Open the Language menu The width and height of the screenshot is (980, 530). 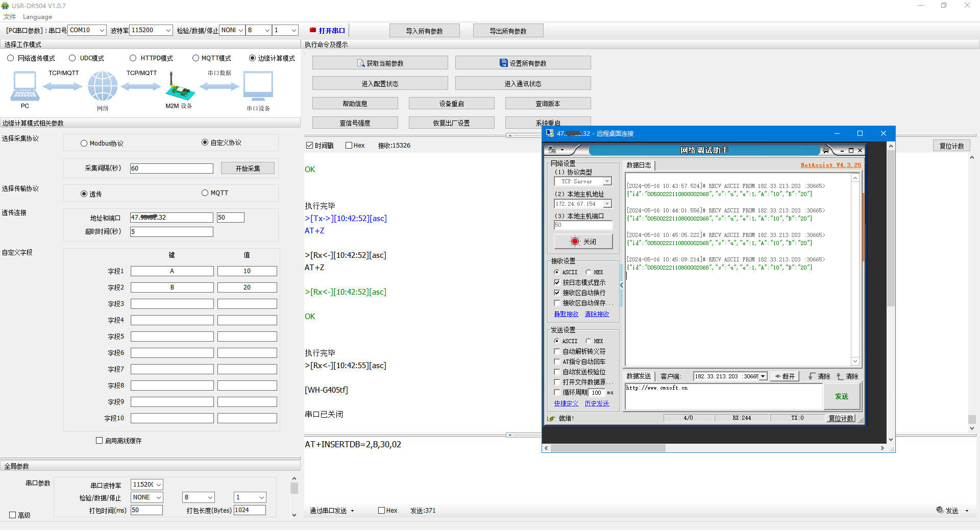37,17
